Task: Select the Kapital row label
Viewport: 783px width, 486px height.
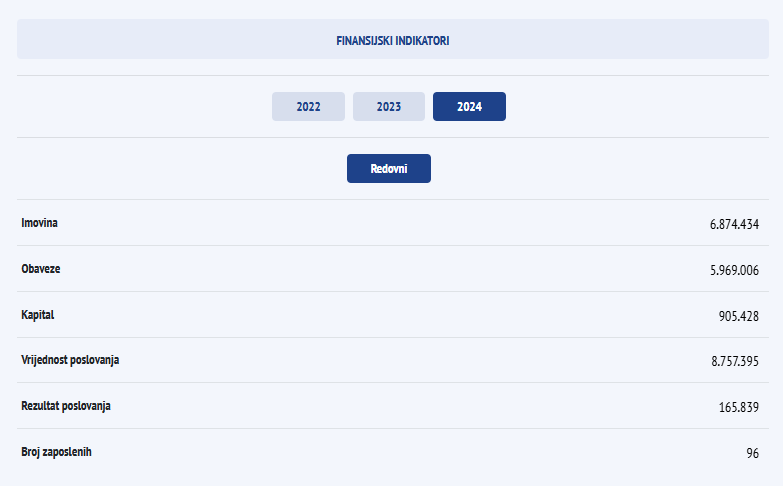Action: (x=38, y=314)
